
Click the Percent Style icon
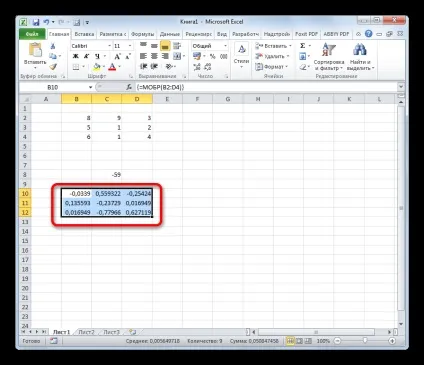(213, 56)
